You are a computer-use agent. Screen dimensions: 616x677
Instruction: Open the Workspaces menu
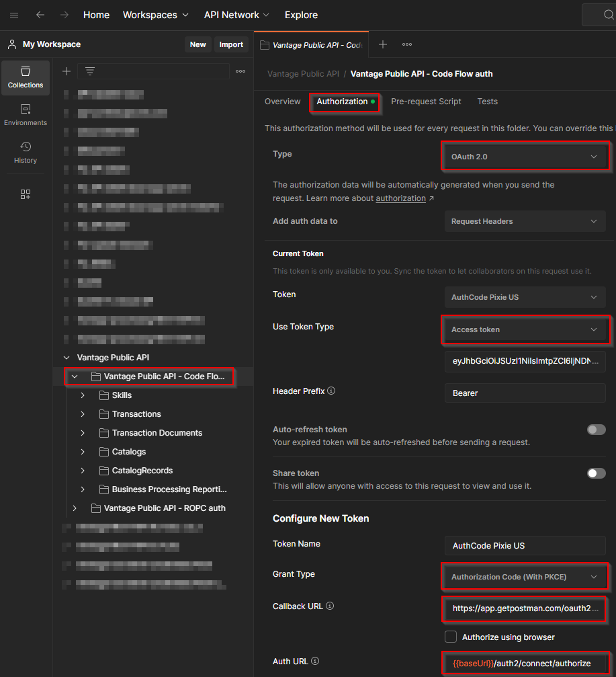[156, 15]
